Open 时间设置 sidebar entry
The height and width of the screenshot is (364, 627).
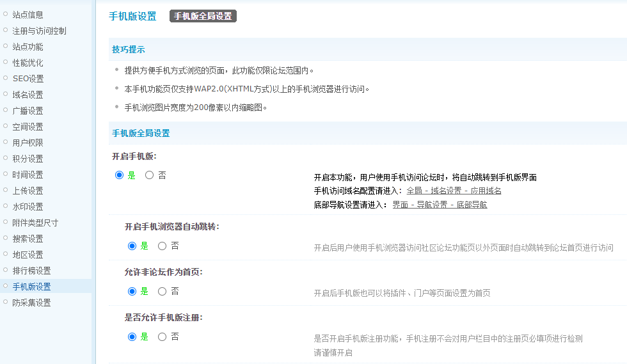pos(28,175)
